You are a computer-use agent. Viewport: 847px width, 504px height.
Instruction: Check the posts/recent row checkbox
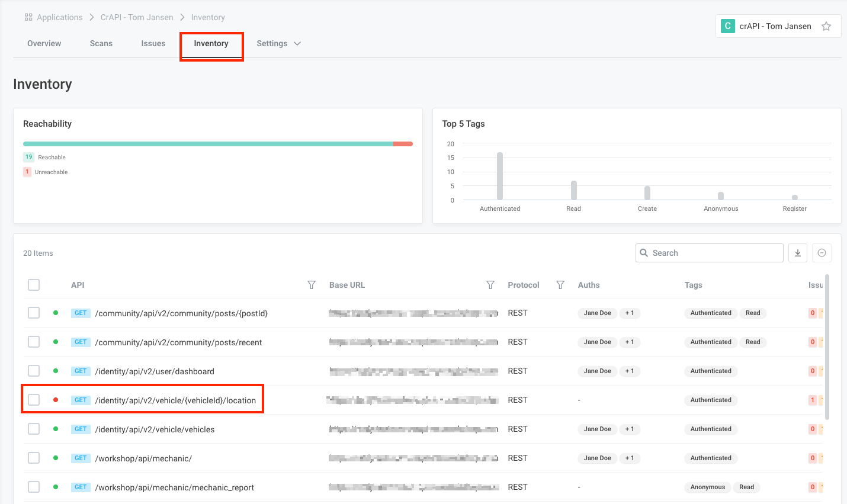(34, 342)
